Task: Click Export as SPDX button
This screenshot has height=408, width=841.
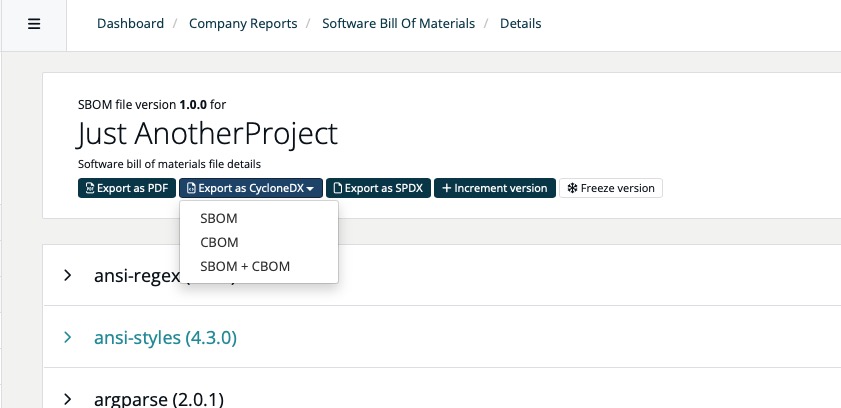Action: [x=378, y=188]
